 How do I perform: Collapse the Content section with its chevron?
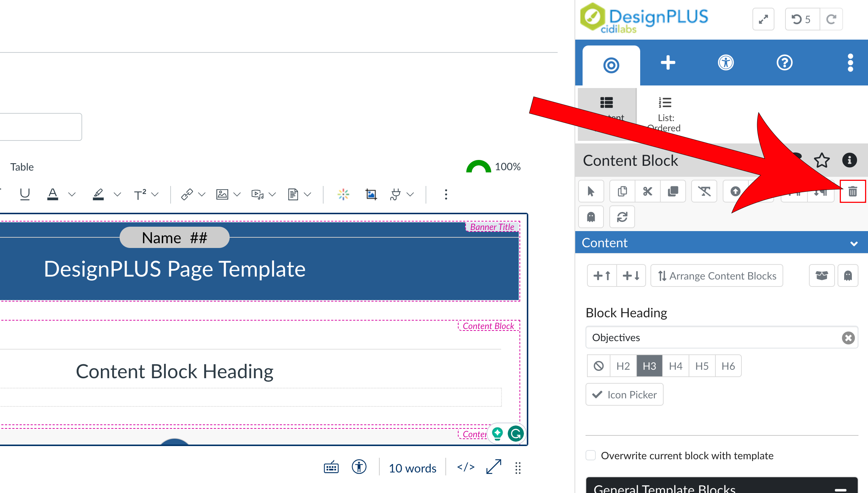click(854, 242)
